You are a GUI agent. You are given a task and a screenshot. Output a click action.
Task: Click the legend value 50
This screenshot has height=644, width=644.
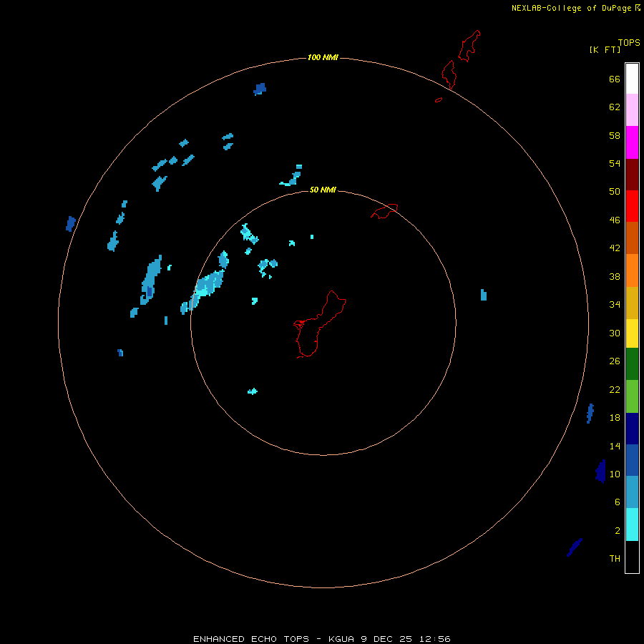(x=615, y=191)
